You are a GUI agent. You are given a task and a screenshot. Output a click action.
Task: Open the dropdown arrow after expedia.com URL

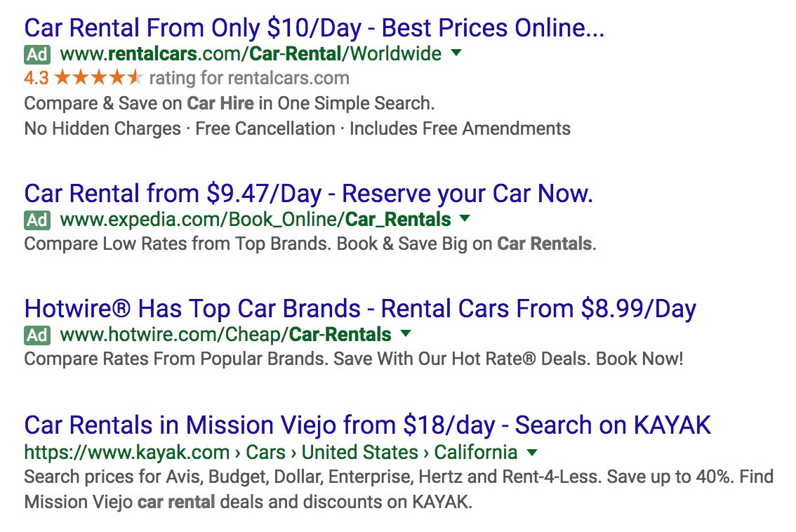point(464,218)
